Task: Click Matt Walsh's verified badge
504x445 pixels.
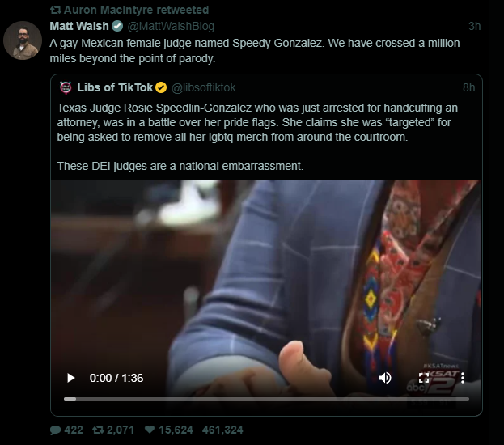Action: [118, 26]
